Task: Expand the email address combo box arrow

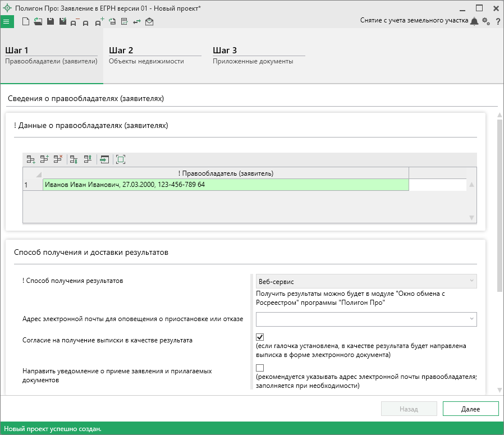Action: pos(471,319)
